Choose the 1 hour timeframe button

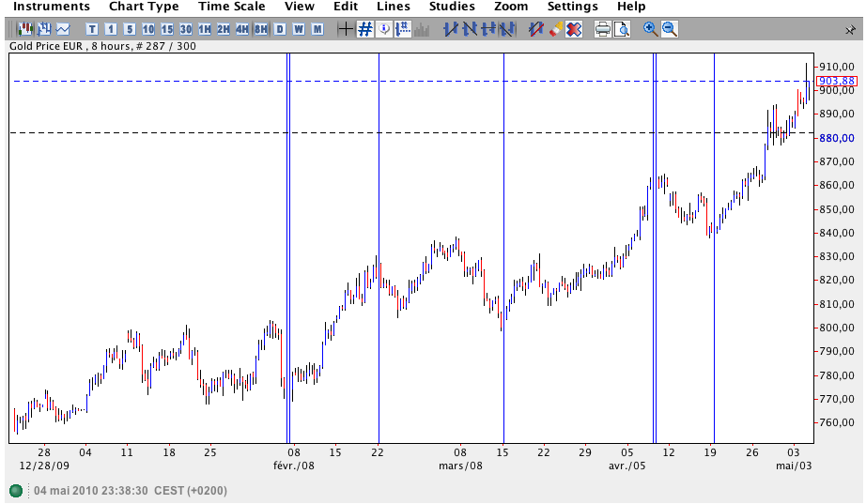coord(205,29)
